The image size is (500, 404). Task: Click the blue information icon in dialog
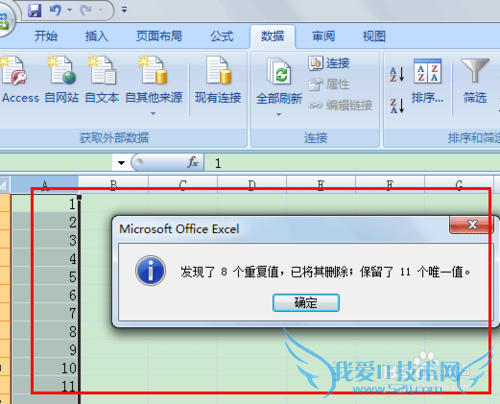tap(151, 271)
